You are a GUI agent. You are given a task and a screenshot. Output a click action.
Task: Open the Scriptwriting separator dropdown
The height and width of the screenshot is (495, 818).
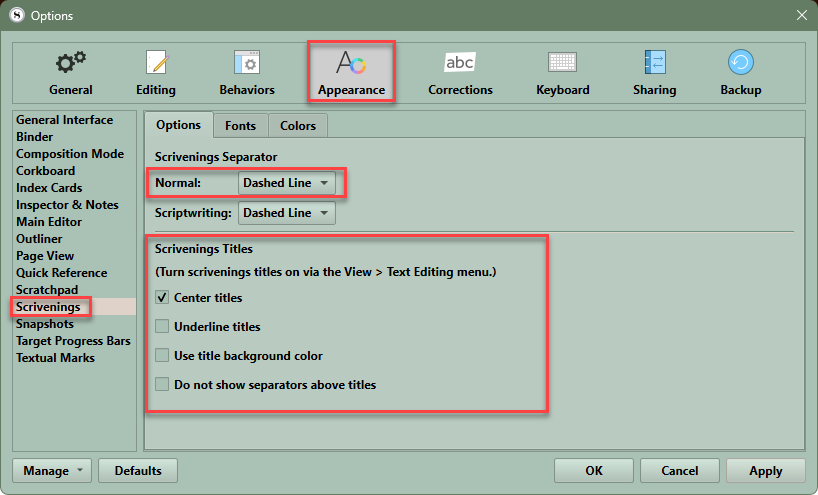(x=286, y=213)
